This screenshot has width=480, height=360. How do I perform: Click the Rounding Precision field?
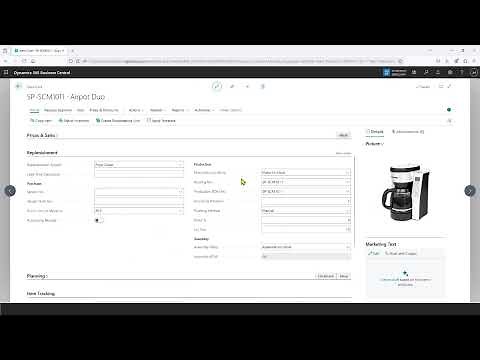306,201
